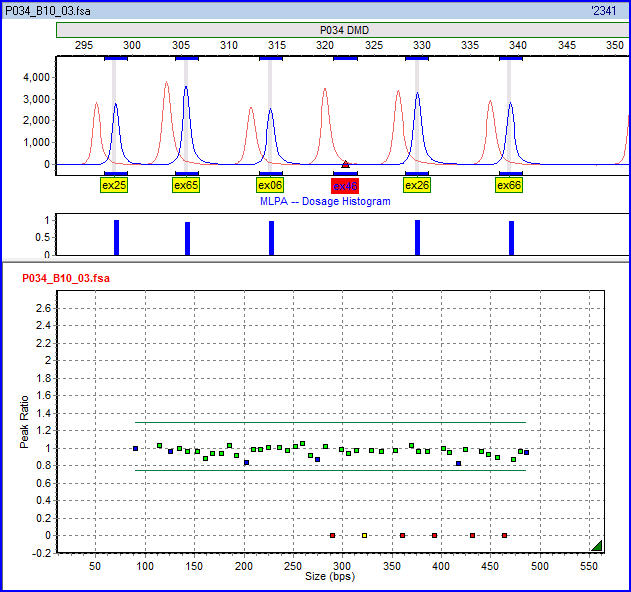Click the red ex46 allele label

pyautogui.click(x=345, y=185)
